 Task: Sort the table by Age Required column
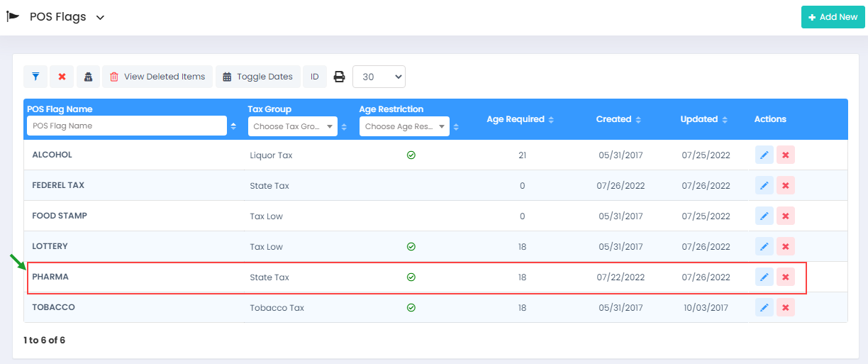pos(520,119)
